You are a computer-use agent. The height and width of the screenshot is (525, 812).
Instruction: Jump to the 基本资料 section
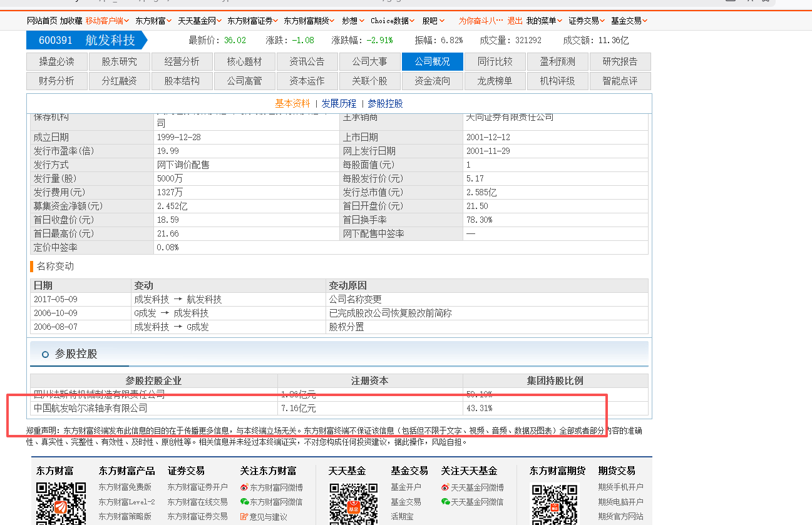[292, 104]
